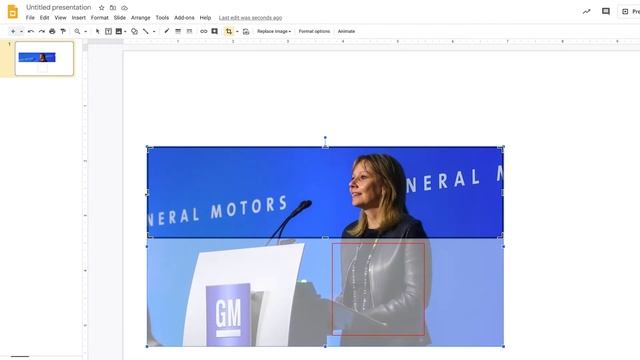Toggle the crop image tool
The height and width of the screenshot is (360, 640).
pyautogui.click(x=229, y=31)
